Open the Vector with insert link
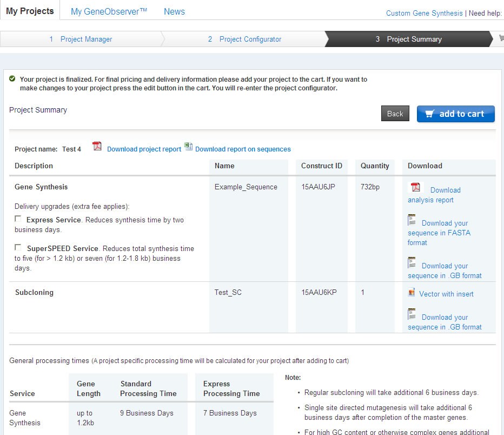 [x=446, y=294]
